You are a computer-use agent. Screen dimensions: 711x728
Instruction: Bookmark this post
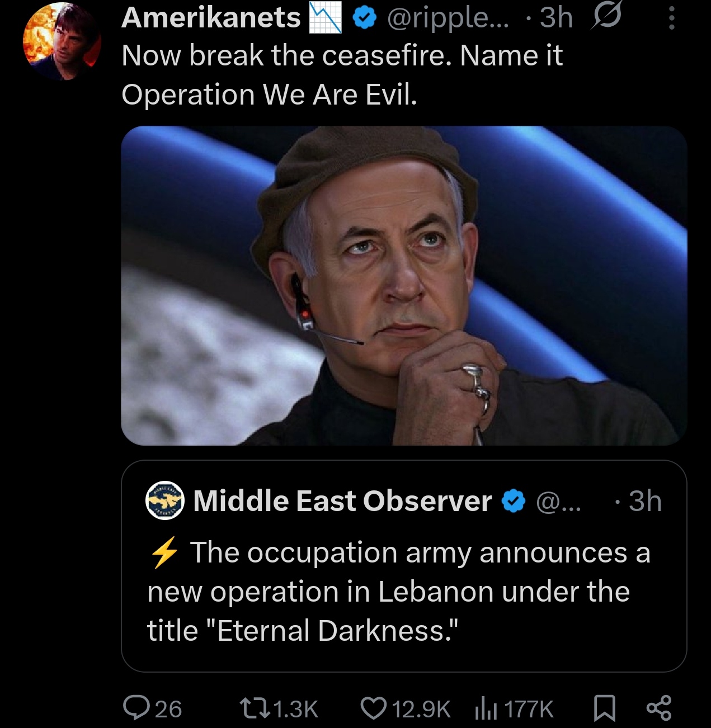[x=604, y=708]
